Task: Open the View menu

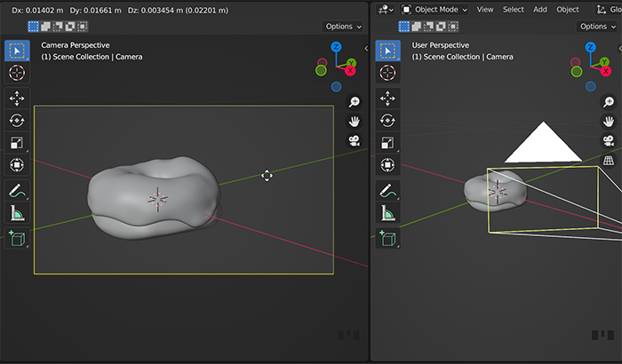Action: coord(485,9)
